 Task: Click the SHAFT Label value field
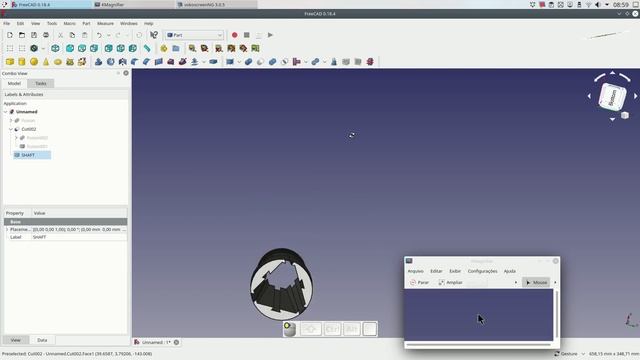(x=79, y=237)
